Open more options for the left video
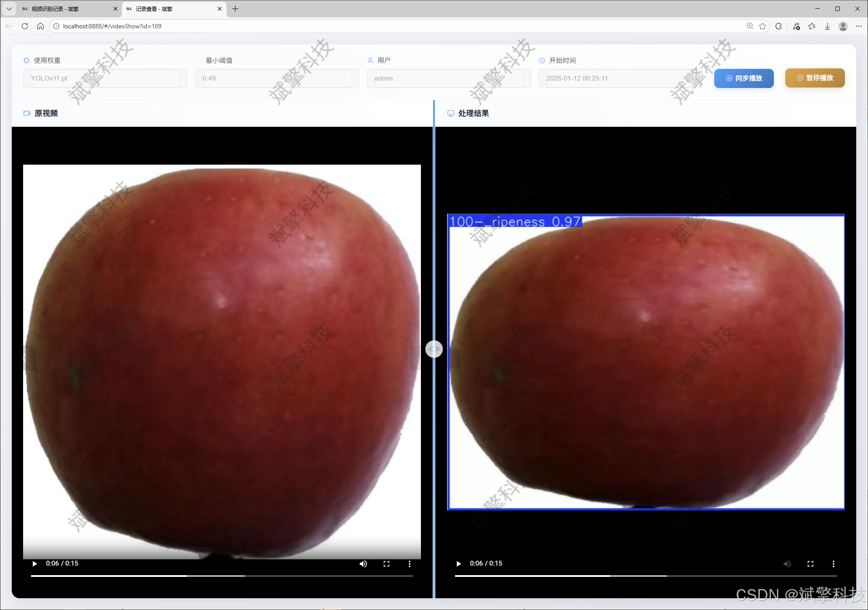Viewport: 868px width, 610px height. pyautogui.click(x=410, y=563)
